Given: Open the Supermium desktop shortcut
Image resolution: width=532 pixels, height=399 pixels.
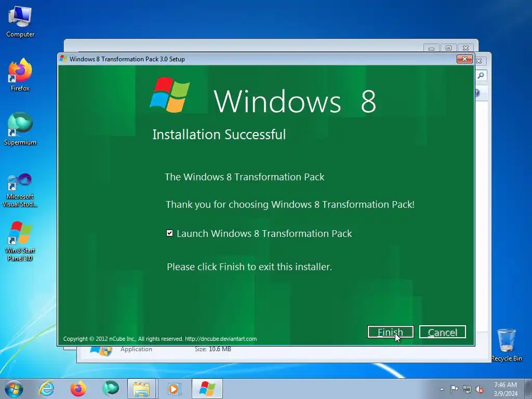Looking at the screenshot, I should (x=20, y=129).
